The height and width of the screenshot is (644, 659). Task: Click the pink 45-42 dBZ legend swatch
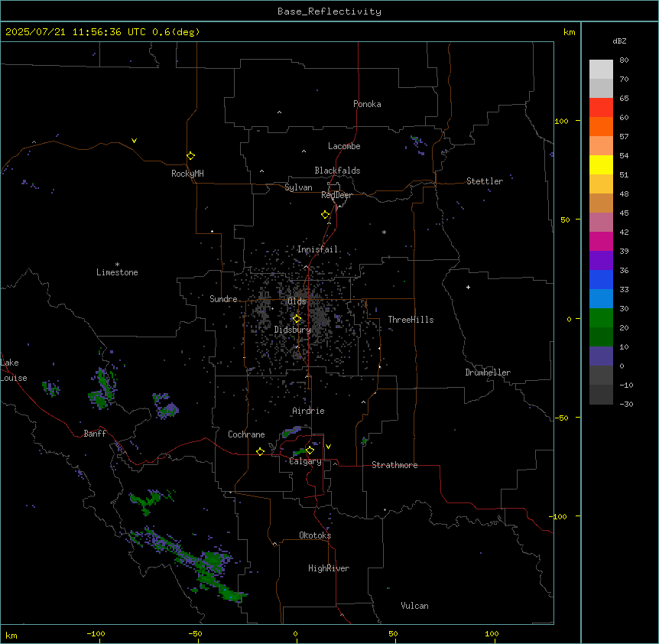601,223
